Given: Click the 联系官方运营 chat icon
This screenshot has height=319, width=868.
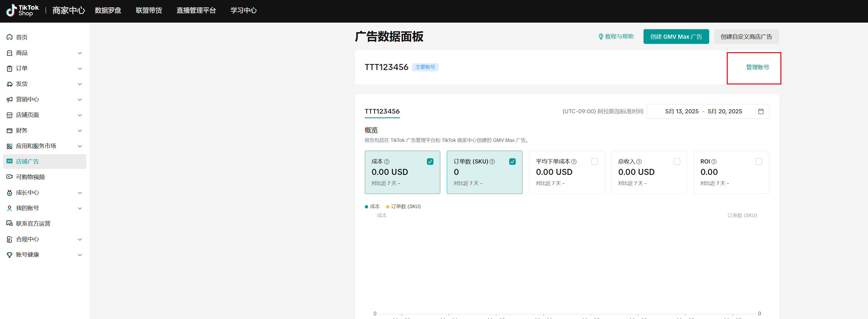Looking at the screenshot, I should [x=10, y=223].
